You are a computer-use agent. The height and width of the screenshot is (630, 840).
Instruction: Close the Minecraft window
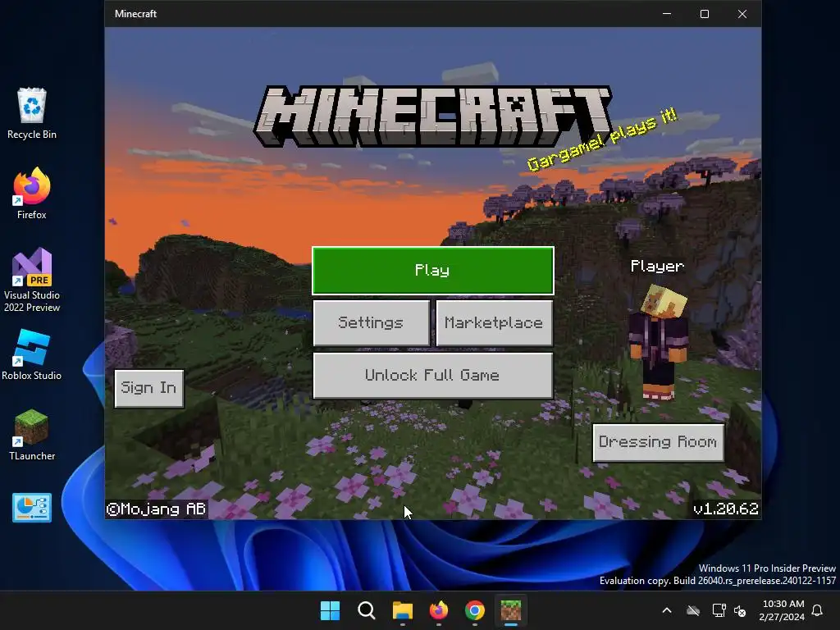[742, 14]
